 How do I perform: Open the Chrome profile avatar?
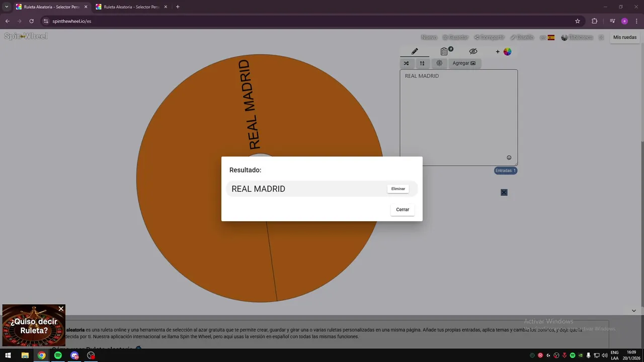[624, 21]
